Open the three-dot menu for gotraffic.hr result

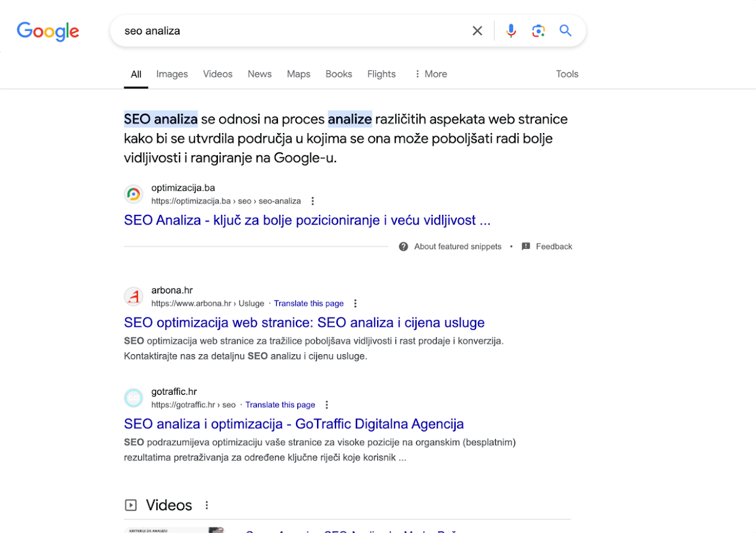point(326,405)
